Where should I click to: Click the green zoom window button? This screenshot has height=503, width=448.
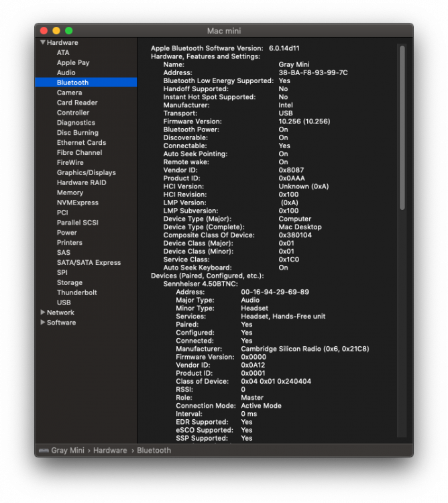point(68,30)
